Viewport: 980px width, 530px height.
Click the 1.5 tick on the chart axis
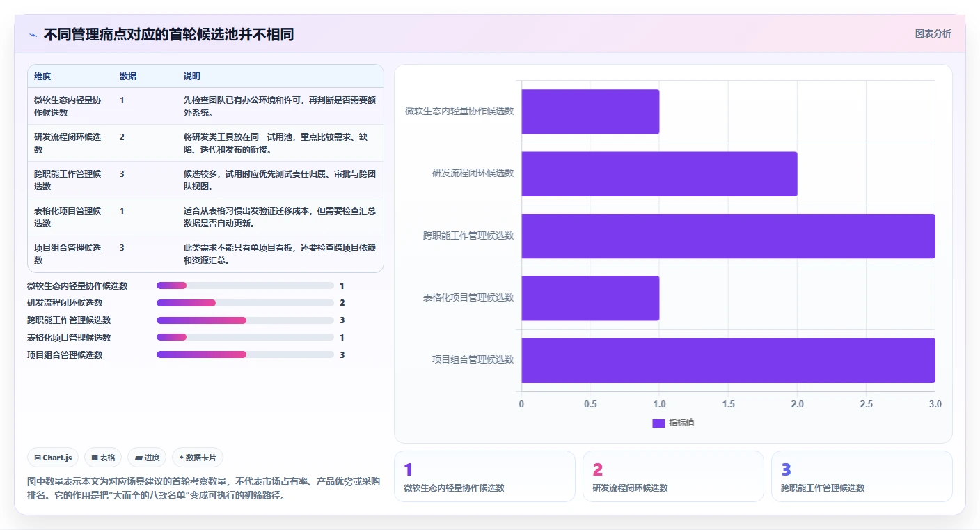tap(728, 404)
